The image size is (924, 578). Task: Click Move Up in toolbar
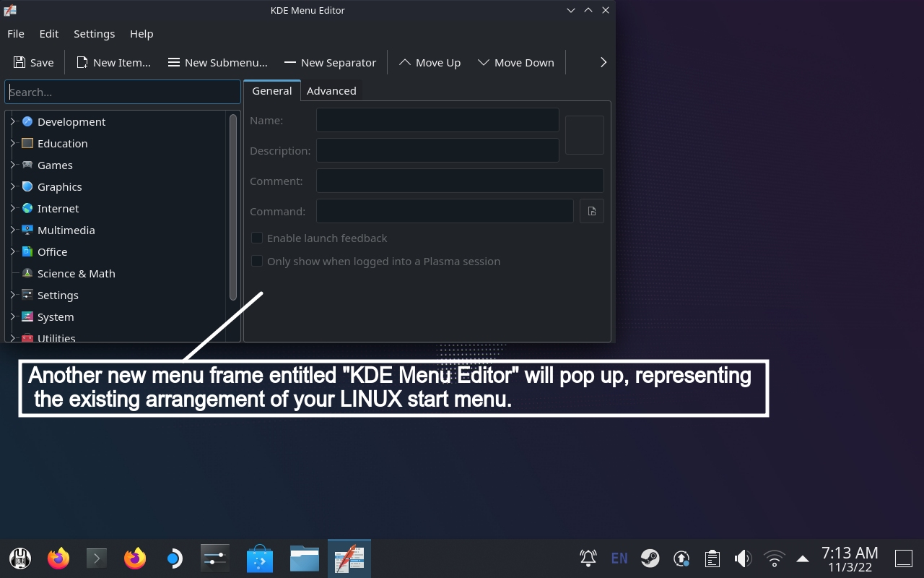(430, 62)
